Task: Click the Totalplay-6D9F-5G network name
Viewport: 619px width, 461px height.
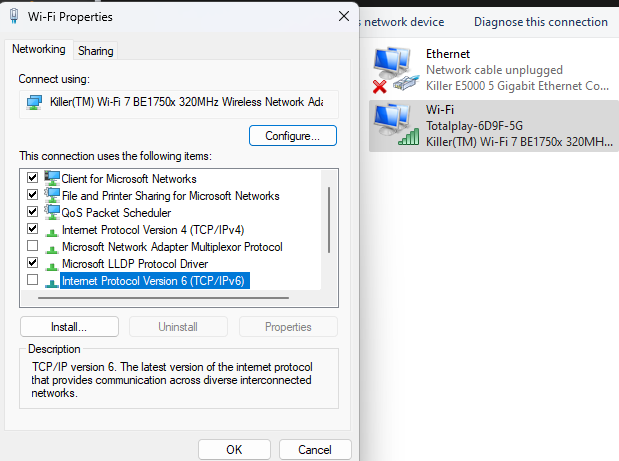Action: pyautogui.click(x=474, y=126)
